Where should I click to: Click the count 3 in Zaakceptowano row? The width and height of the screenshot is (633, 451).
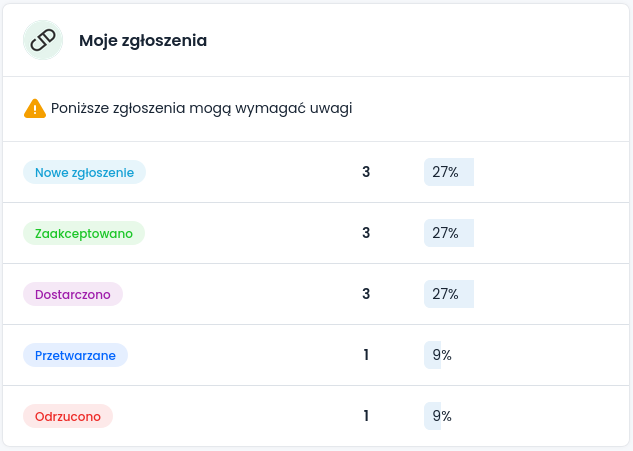366,233
